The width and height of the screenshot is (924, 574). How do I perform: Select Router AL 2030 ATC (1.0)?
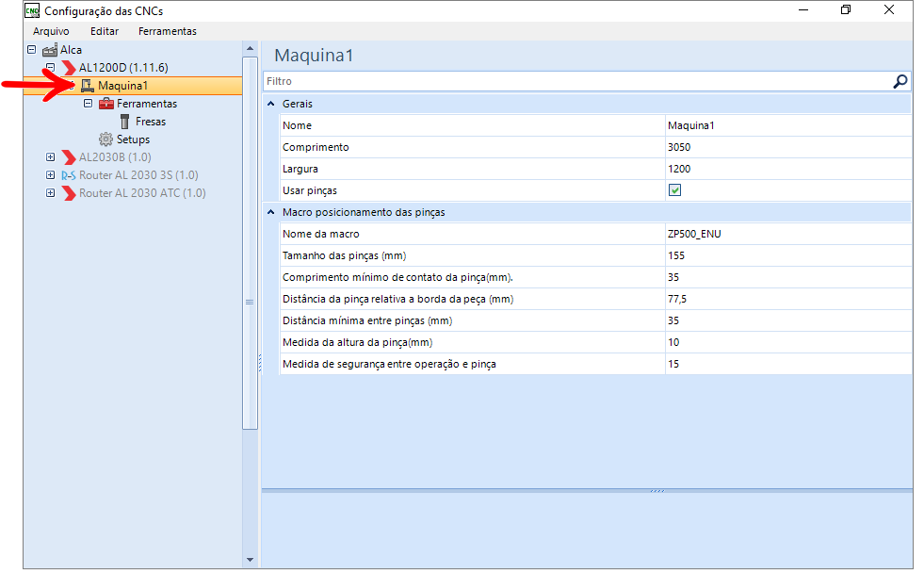point(142,193)
